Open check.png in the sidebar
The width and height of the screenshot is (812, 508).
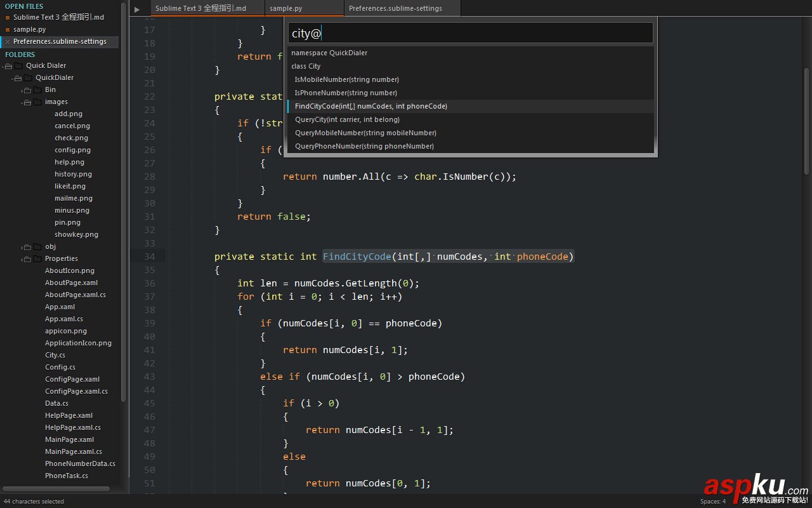click(x=71, y=138)
